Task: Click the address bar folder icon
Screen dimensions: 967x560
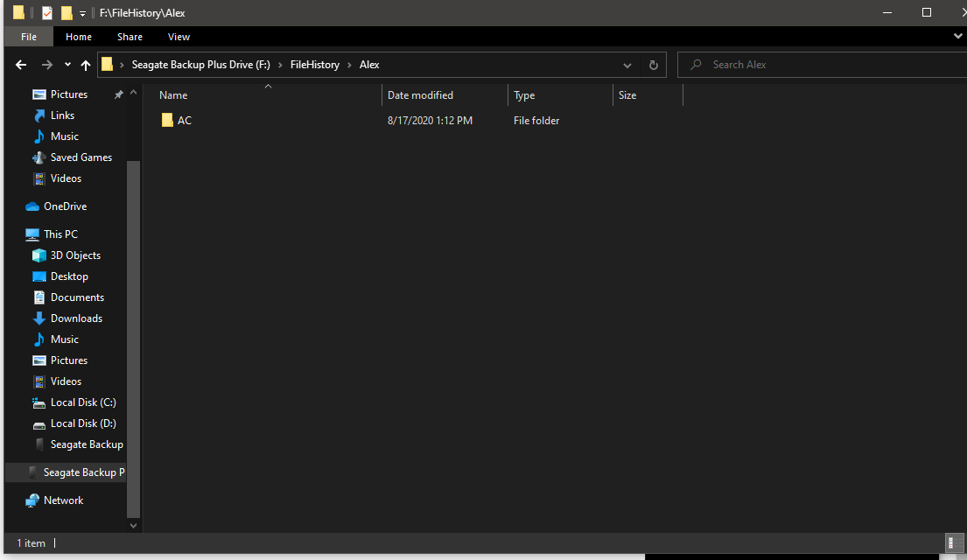Action: tap(108, 64)
